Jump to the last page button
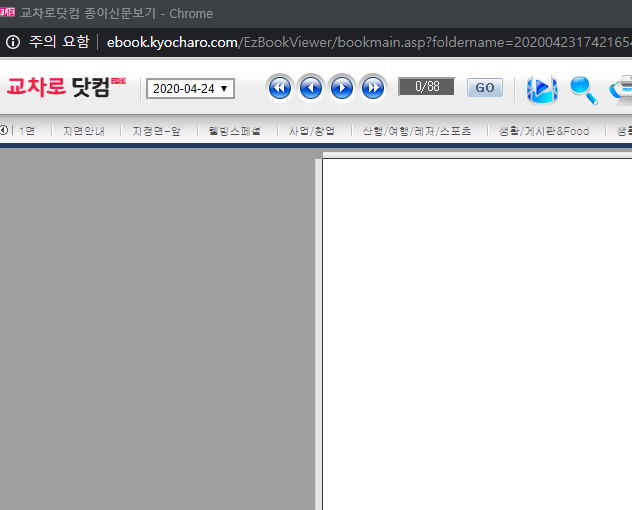 coord(372,88)
